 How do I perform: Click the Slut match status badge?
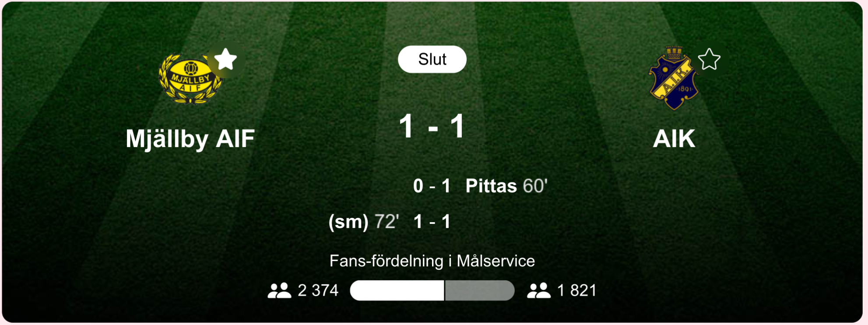pos(432,59)
